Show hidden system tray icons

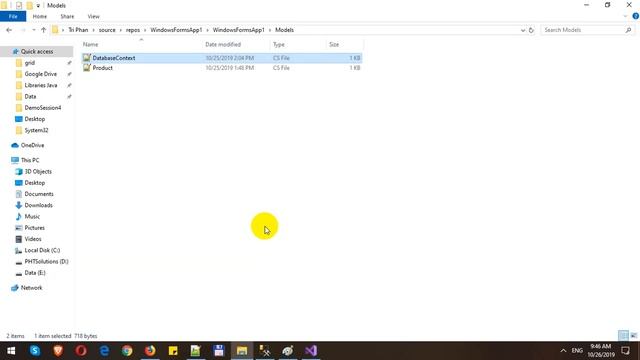[x=563, y=351]
